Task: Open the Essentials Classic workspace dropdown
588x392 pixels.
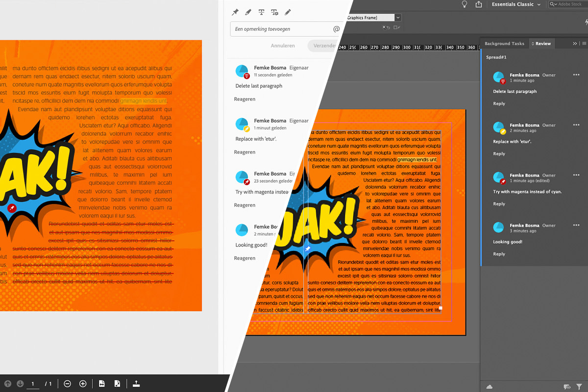Action: tap(516, 4)
